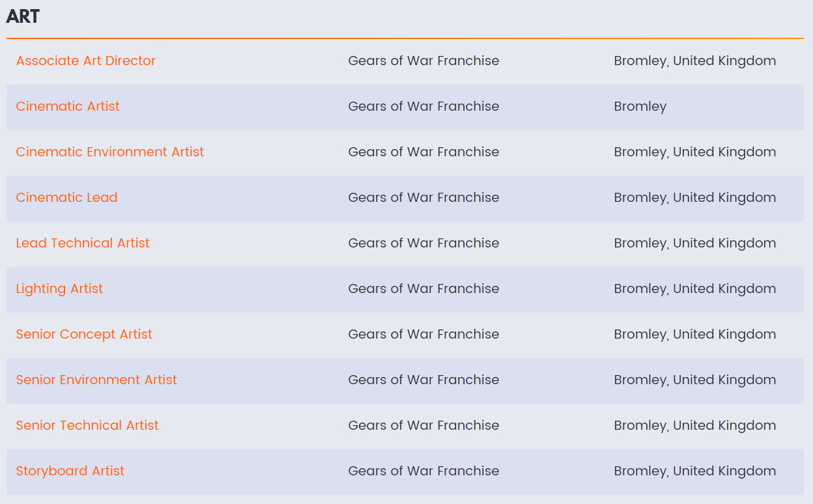Click Gears of War Franchise beside Senior Technical Artist

click(423, 425)
